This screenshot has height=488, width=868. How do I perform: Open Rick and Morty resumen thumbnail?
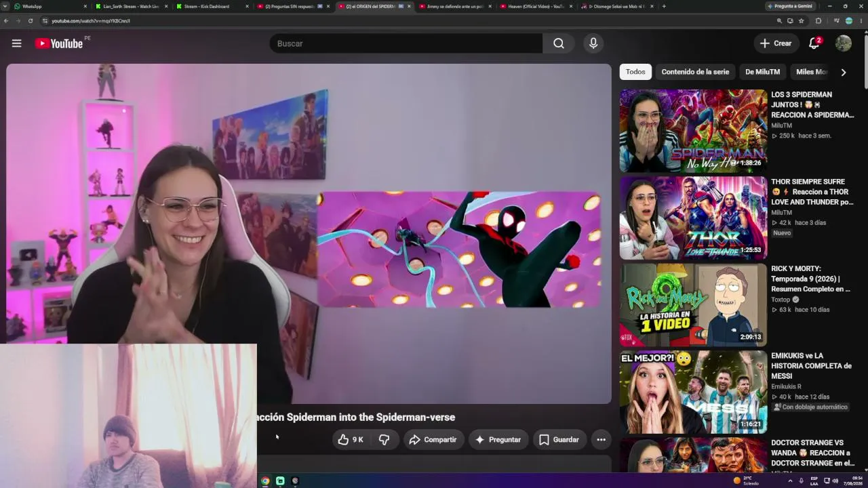(693, 305)
